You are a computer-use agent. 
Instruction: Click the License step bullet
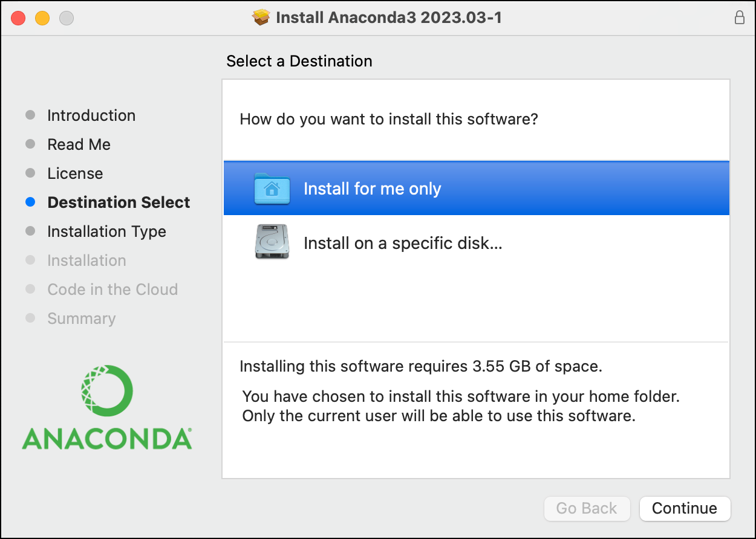pyautogui.click(x=31, y=173)
